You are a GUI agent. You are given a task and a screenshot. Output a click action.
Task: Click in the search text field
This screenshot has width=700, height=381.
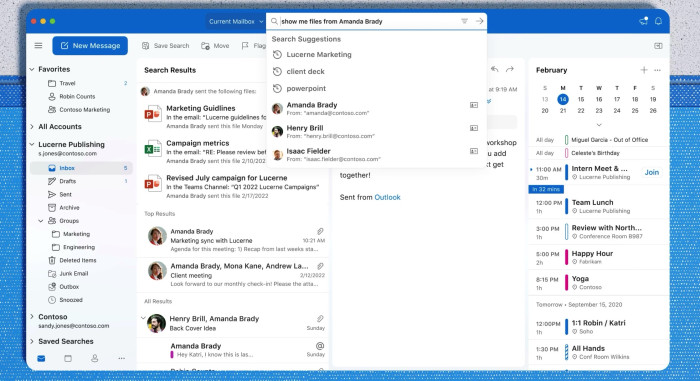(x=369, y=21)
